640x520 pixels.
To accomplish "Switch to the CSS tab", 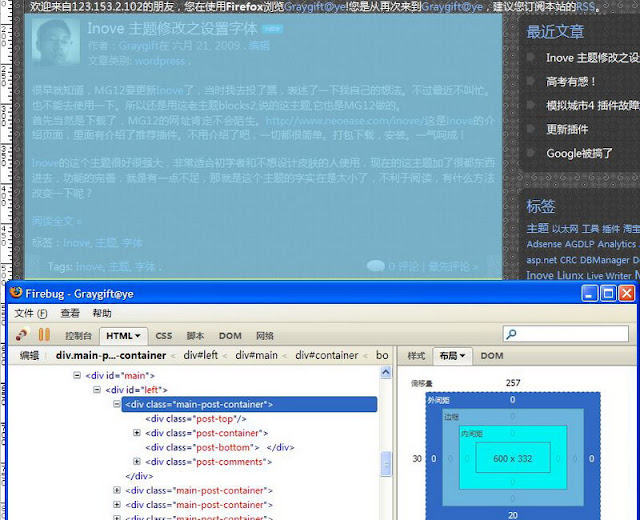I will (x=164, y=336).
